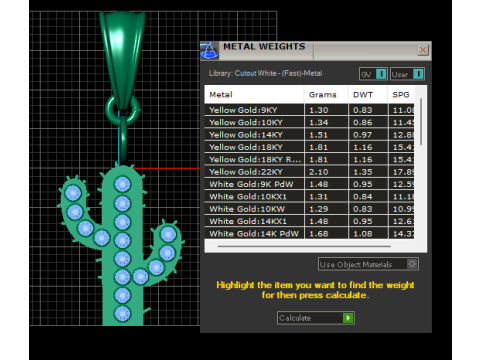Image resolution: width=480 pixels, height=360 pixels.
Task: Click the 2.10 grams value
Action: coord(318,172)
